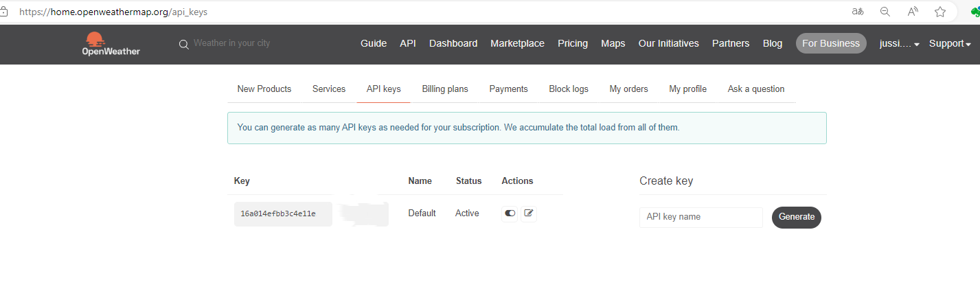Open the Guide nav link

tap(374, 43)
